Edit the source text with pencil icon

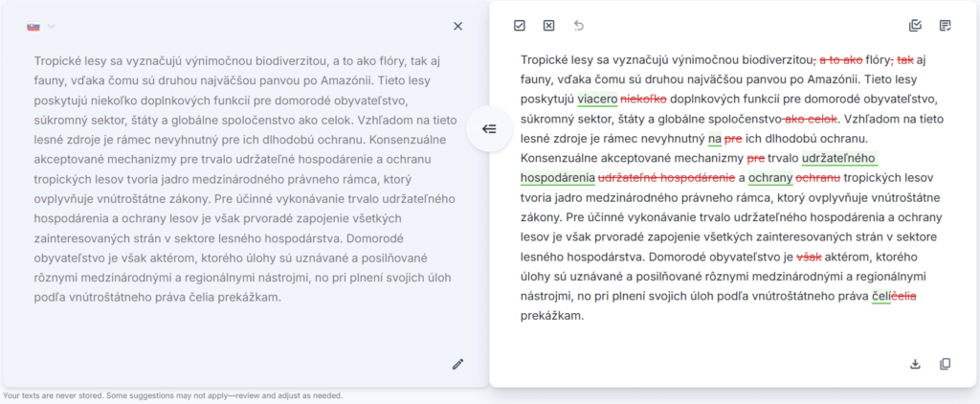point(457,364)
